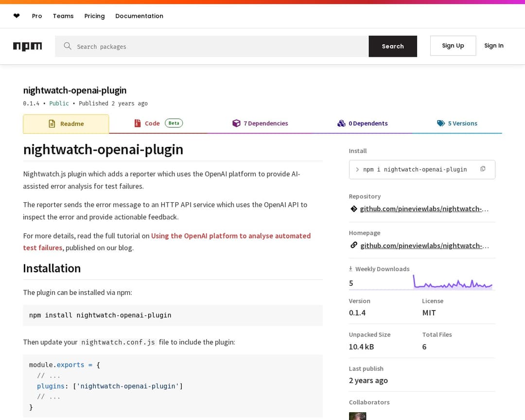Click the weekly downloads count 5
The height and width of the screenshot is (420, 525).
(x=351, y=283)
